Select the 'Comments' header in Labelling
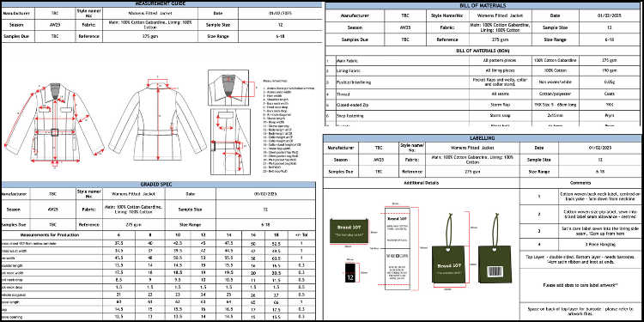The height and width of the screenshot is (322, 644). tap(580, 183)
